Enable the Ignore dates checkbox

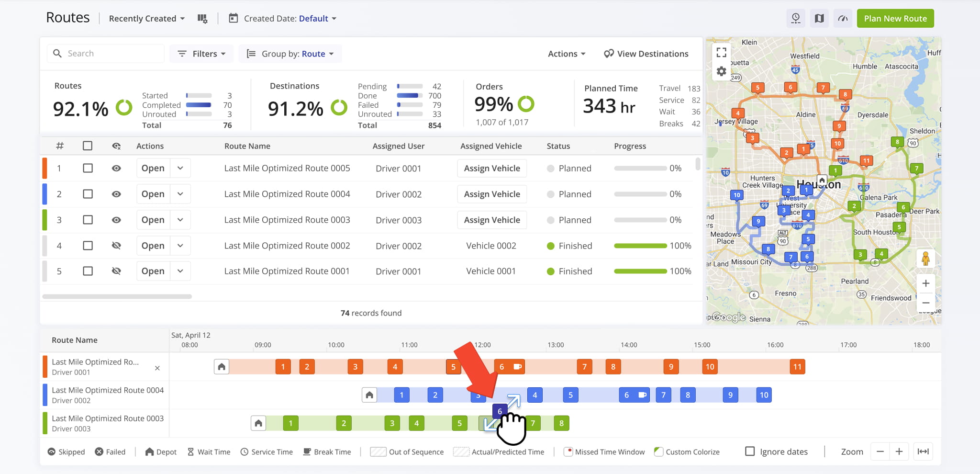coord(750,451)
